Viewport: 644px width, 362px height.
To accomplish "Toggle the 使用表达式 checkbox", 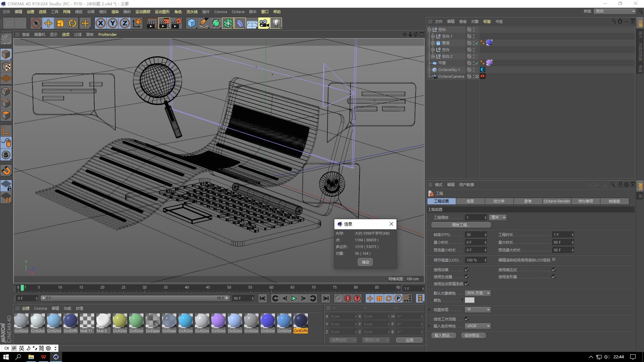I will coord(554,269).
